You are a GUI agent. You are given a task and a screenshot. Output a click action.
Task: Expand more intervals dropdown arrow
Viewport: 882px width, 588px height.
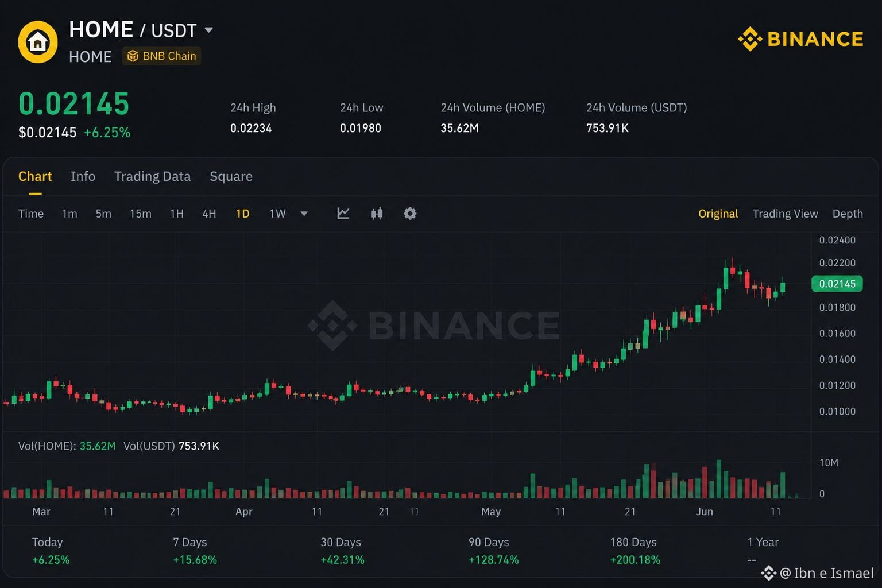[x=304, y=214]
